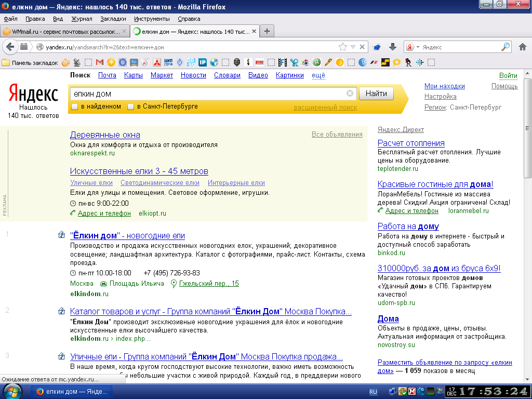Click the Gmail bookmark icon
The image size is (532, 399).
(x=99, y=62)
